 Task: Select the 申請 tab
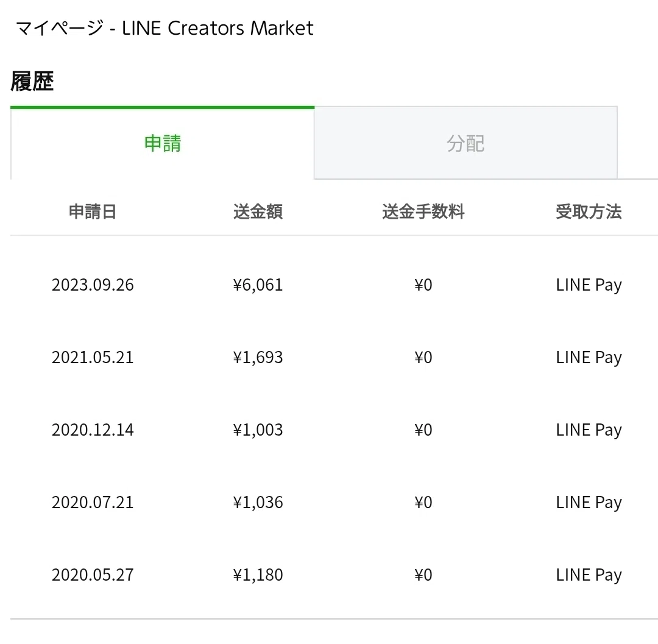point(163,143)
